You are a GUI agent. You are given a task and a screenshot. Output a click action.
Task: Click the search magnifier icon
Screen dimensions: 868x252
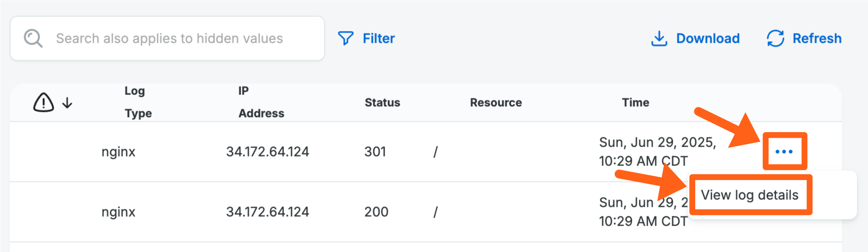(33, 38)
